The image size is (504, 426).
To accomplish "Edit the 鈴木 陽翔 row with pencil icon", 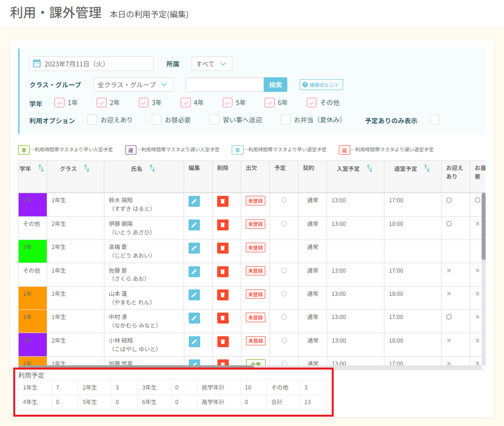I will tap(194, 201).
